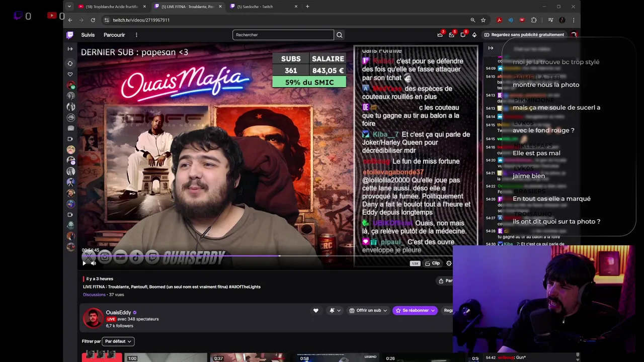Open the whispers chat bubble icon

point(463,35)
